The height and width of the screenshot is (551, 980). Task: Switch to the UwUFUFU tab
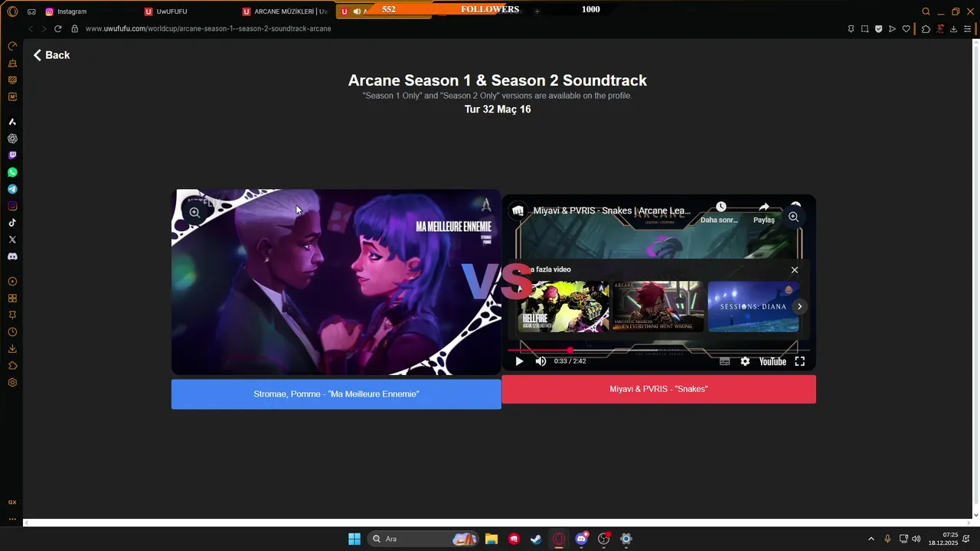(x=171, y=11)
